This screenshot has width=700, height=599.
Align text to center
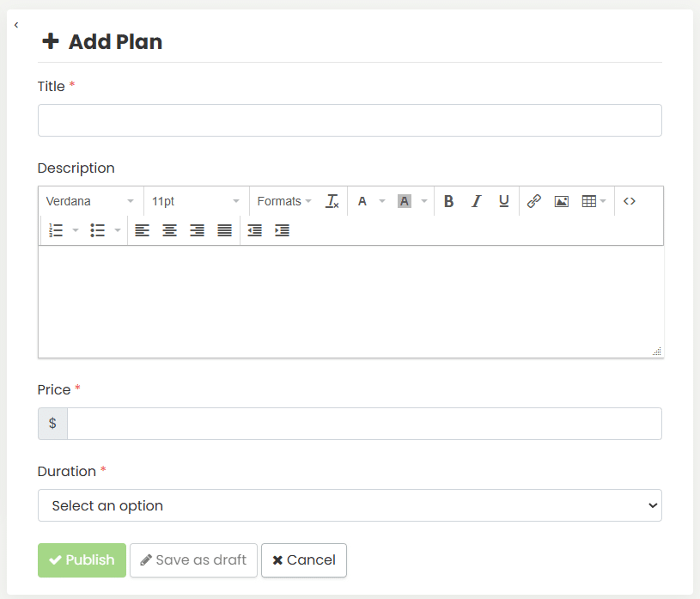tap(170, 230)
